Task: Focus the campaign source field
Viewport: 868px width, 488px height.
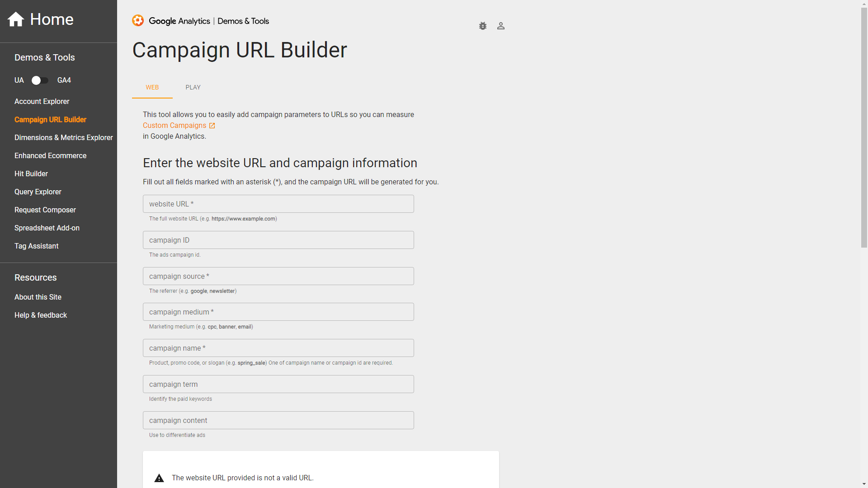Action: (x=278, y=277)
